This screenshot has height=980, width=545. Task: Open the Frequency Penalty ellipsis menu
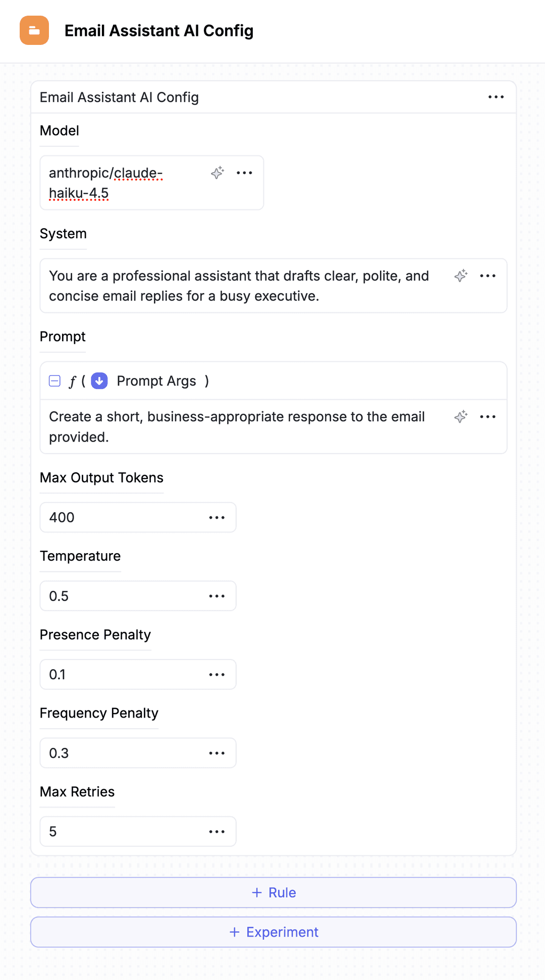[216, 752]
